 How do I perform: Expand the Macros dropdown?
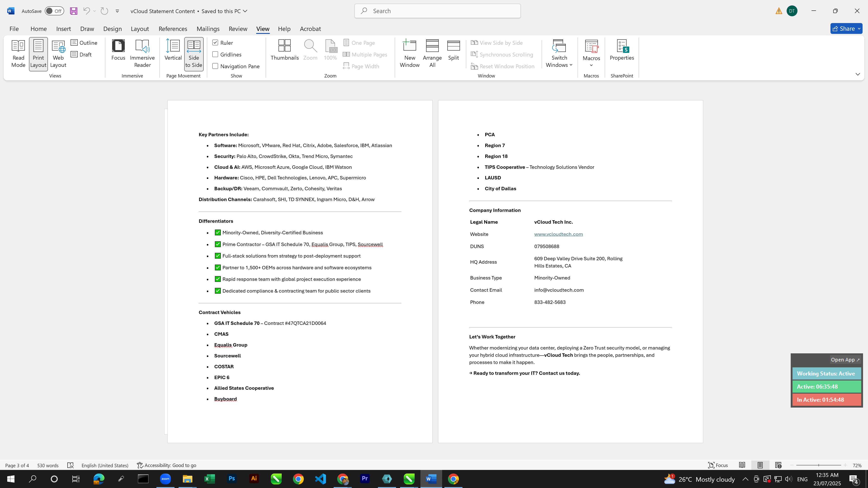591,65
